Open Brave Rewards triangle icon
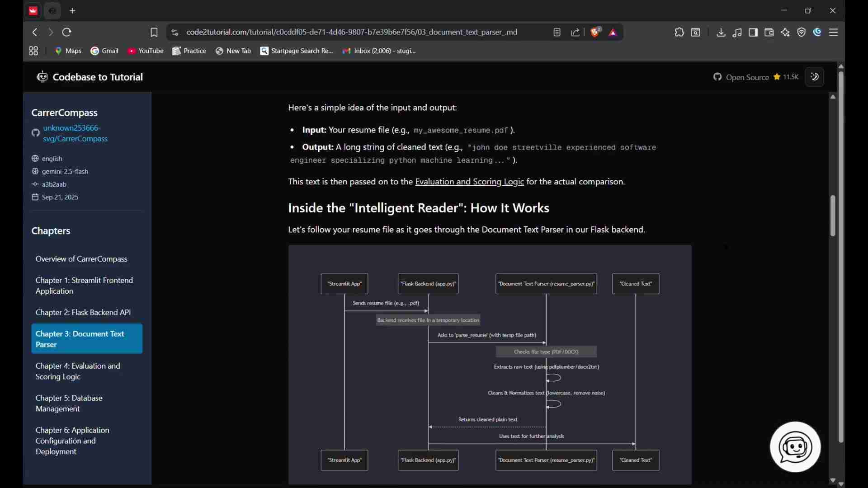Screen dimensions: 868x488 614,33
